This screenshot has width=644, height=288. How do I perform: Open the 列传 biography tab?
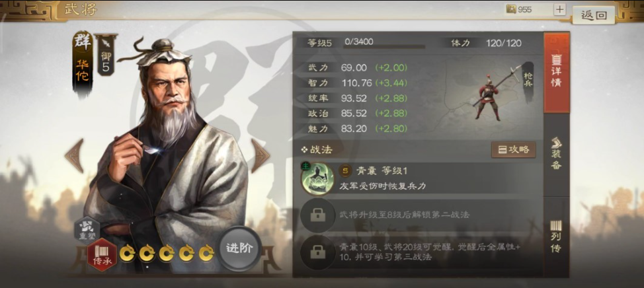[557, 236]
